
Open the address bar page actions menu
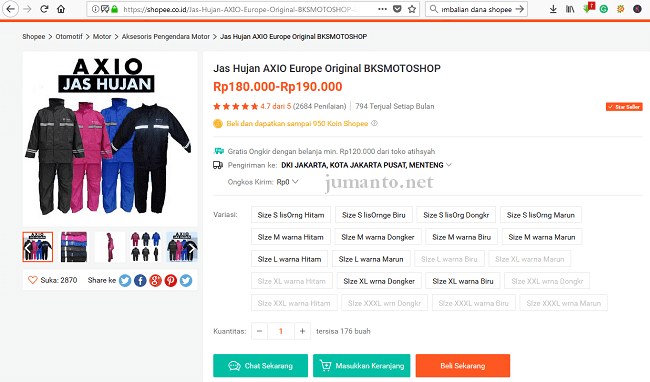click(383, 9)
